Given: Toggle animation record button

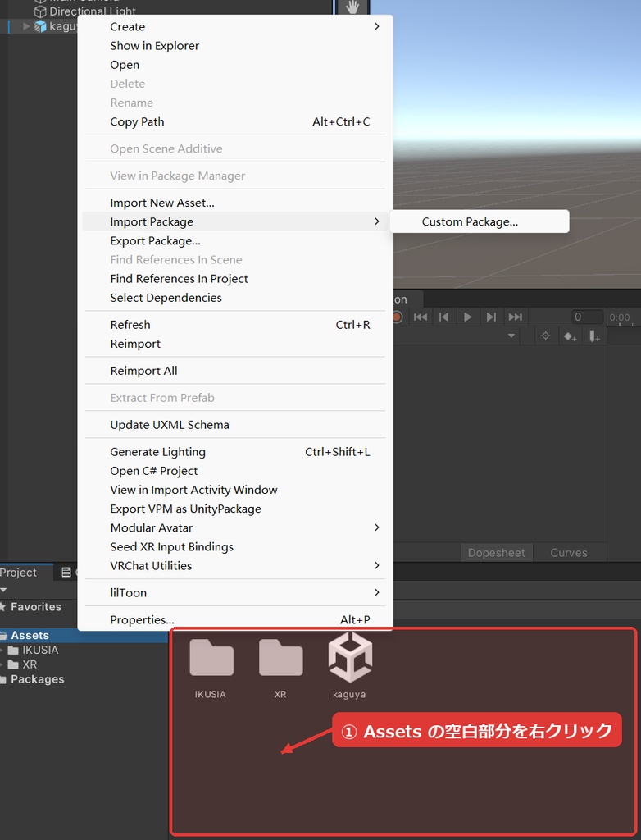Looking at the screenshot, I should (398, 317).
